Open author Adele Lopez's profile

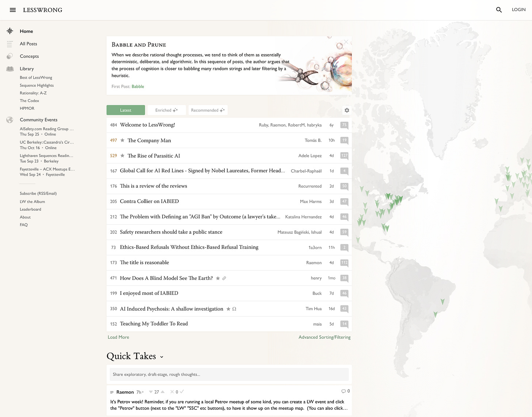tap(310, 156)
